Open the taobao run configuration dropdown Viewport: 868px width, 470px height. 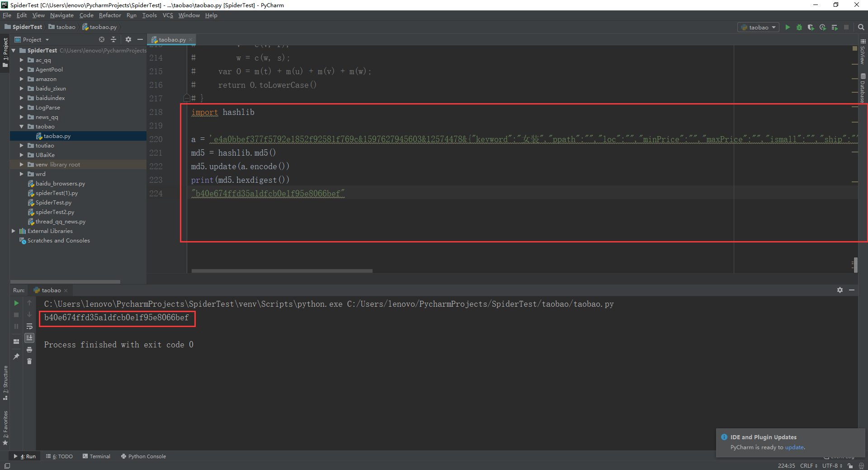[x=759, y=27]
